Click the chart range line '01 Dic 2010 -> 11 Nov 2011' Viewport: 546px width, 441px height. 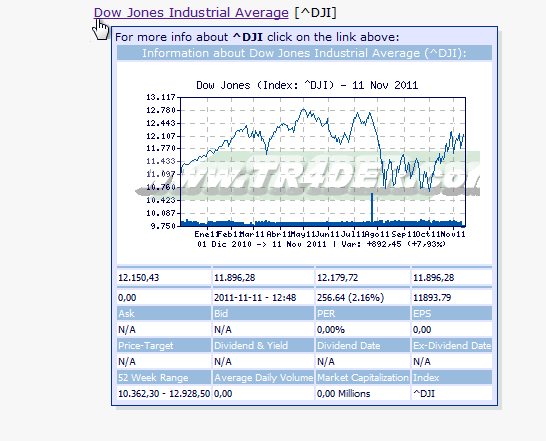click(x=262, y=244)
